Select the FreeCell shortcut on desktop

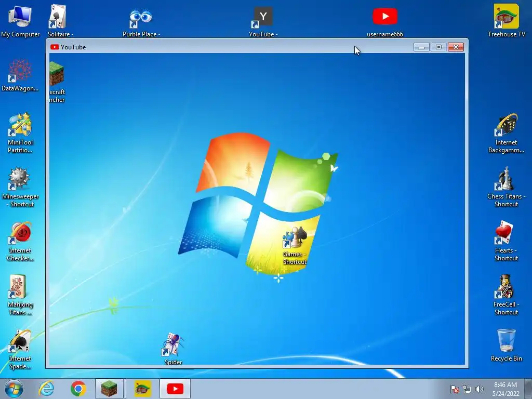(506, 295)
